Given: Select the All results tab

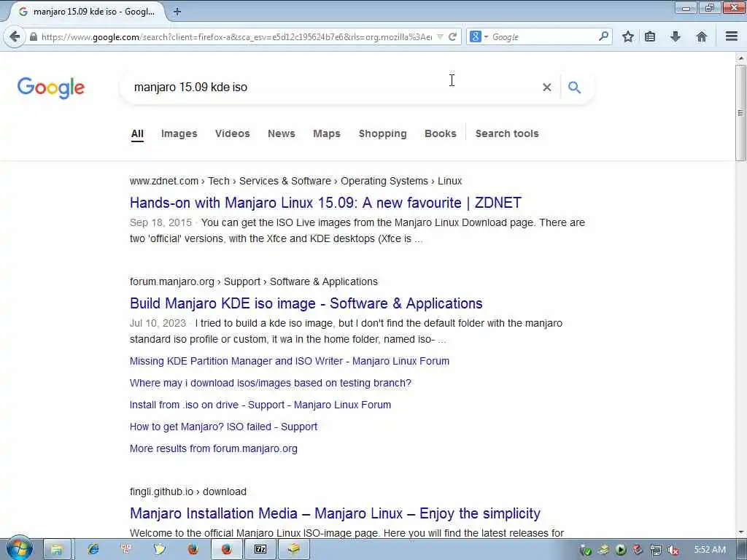Looking at the screenshot, I should click(x=137, y=134).
